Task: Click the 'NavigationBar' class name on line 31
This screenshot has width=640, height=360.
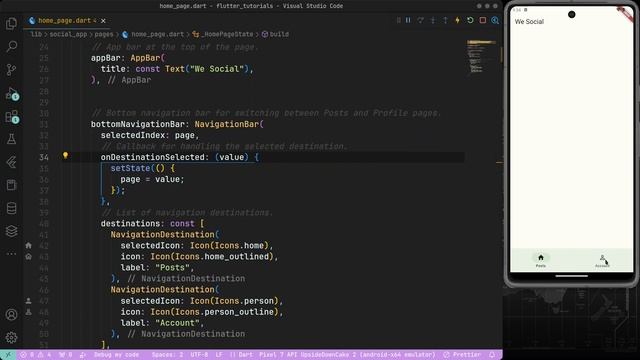Action: coord(227,124)
